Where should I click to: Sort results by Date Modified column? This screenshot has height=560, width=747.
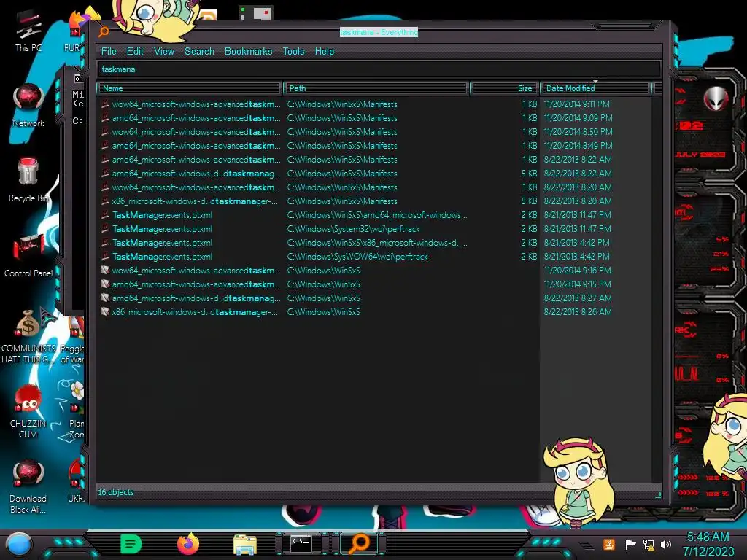595,88
